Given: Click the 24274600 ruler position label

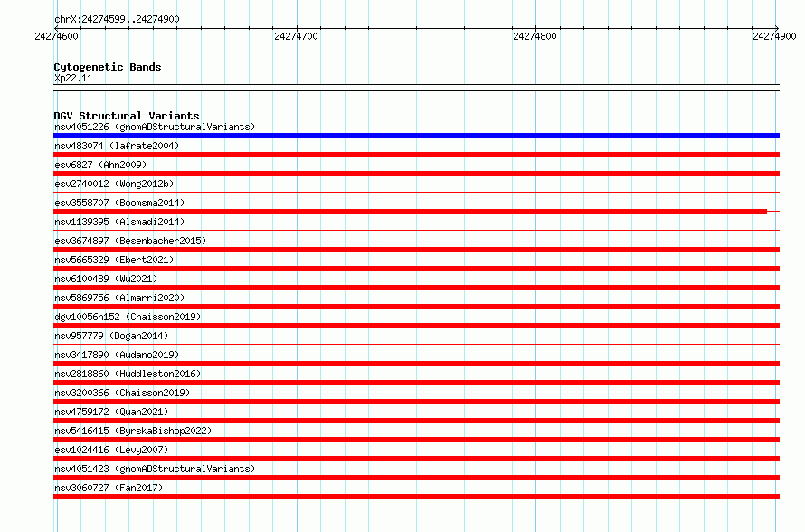Looking at the screenshot, I should 56,36.
